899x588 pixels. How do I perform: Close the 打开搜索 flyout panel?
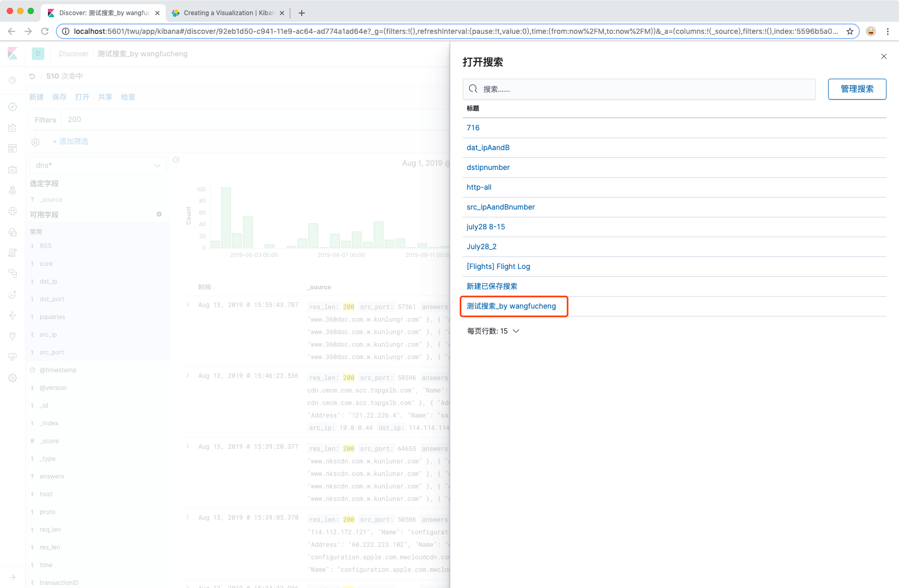(x=883, y=56)
